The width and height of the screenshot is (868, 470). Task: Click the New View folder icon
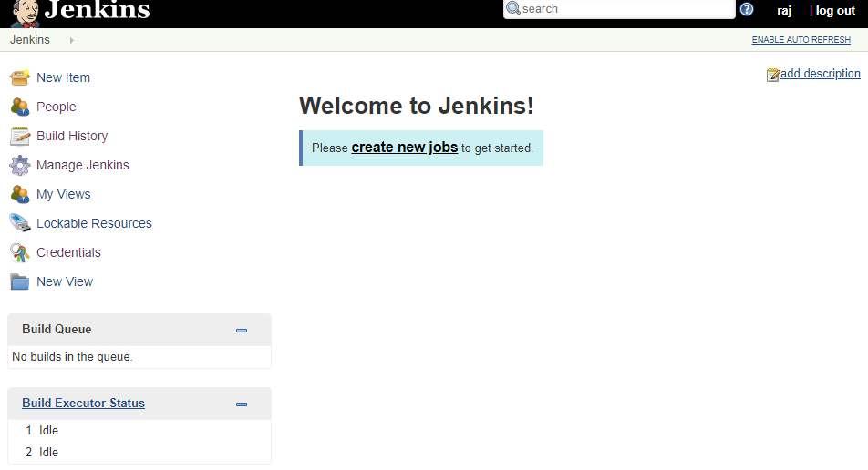pos(20,282)
